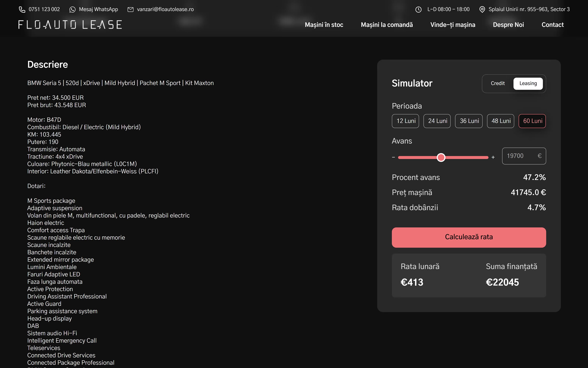This screenshot has height=368, width=588.
Task: Click 'Pret net: 34.500 EUR' text
Action: click(x=55, y=98)
